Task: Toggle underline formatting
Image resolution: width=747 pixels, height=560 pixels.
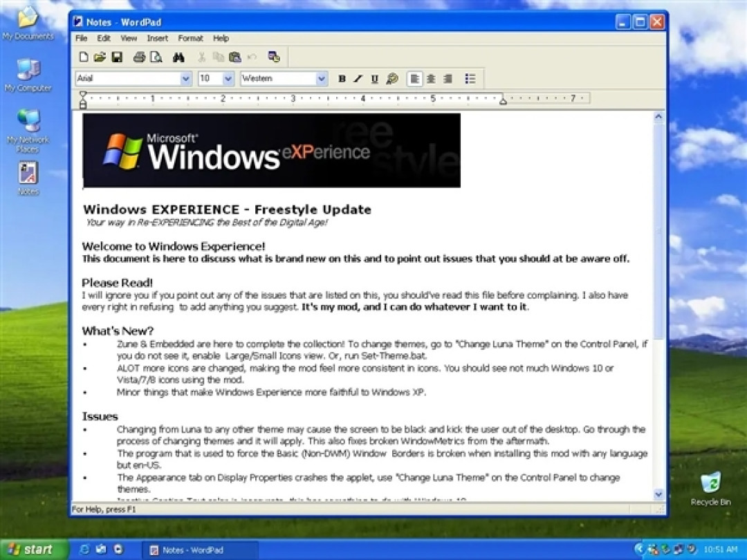Action: click(374, 78)
